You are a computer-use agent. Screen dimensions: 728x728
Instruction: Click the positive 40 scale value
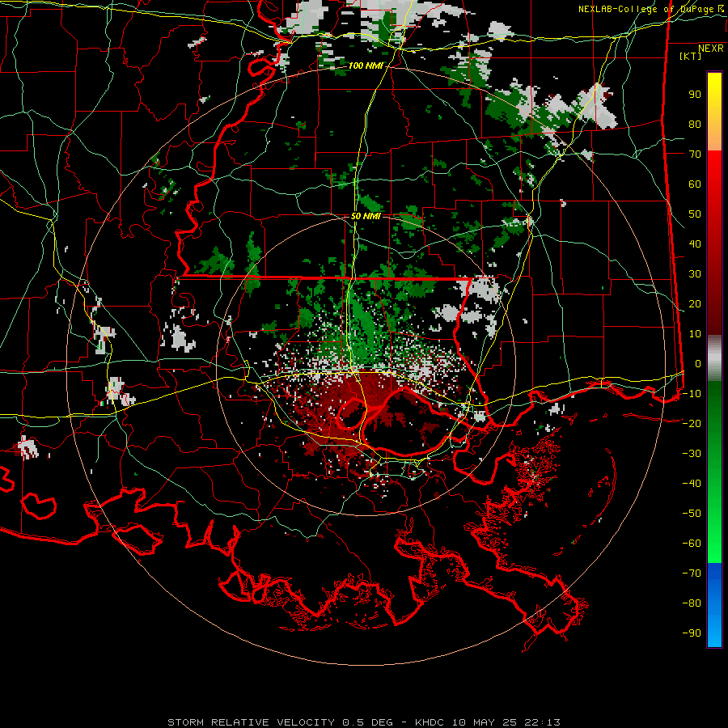pyautogui.click(x=695, y=244)
